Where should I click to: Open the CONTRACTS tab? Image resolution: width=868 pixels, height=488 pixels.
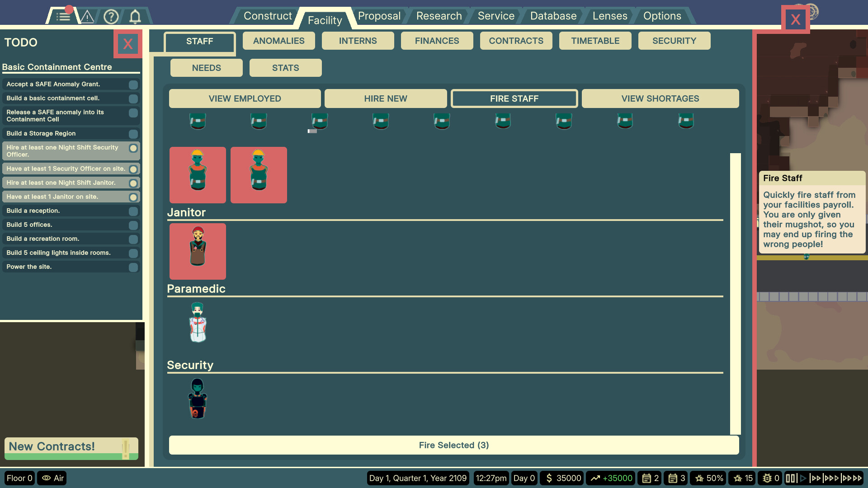tap(516, 41)
